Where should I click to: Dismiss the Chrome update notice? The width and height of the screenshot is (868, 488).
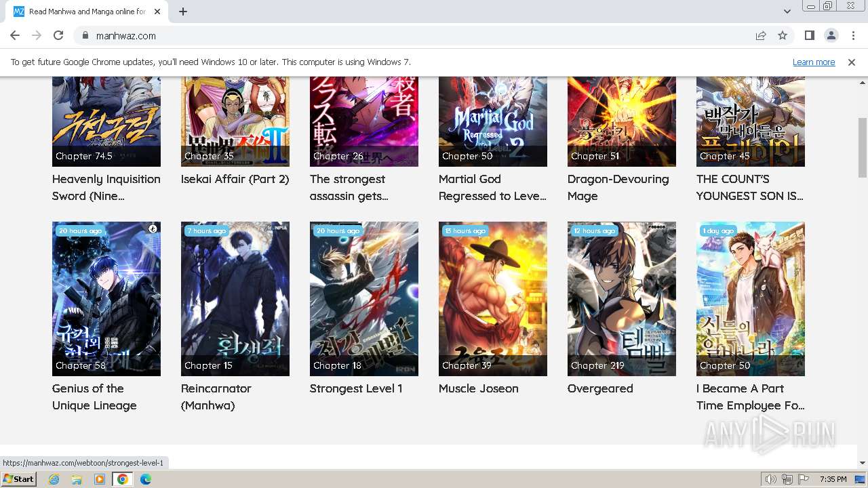coord(852,62)
